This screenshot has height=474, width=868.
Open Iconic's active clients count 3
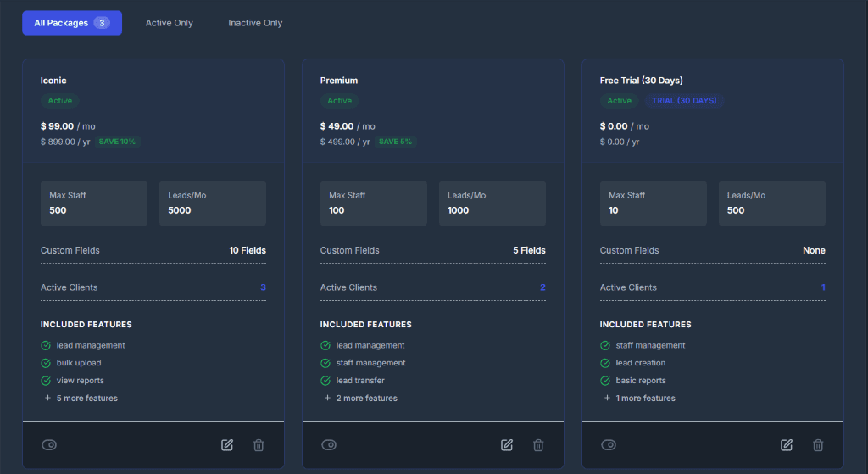263,287
